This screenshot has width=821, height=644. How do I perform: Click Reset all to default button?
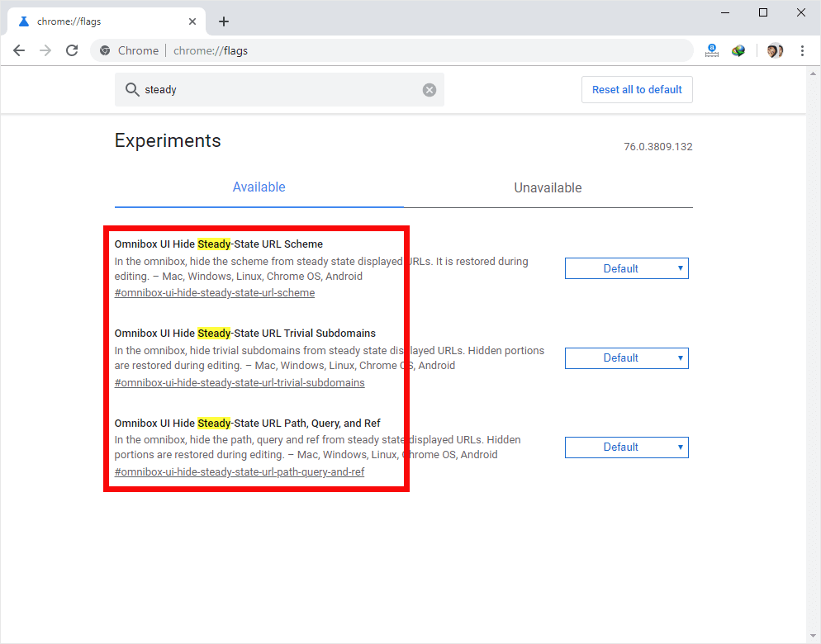coord(637,89)
